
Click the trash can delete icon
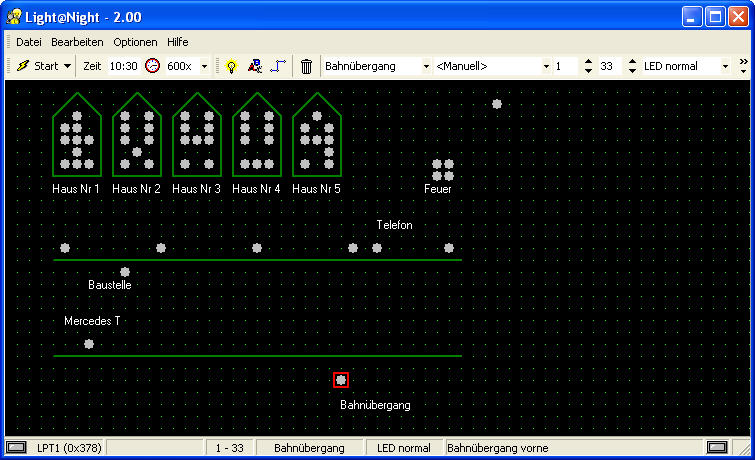point(306,66)
